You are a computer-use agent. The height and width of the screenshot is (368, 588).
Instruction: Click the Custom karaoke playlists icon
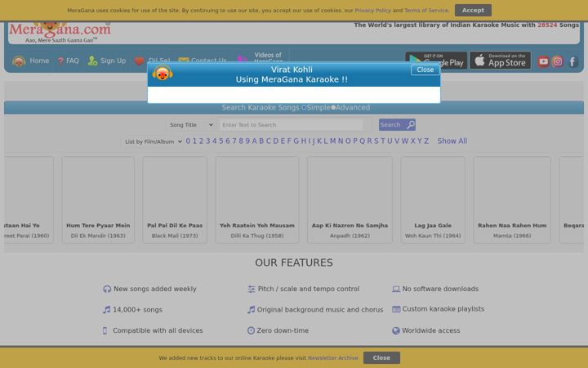pyautogui.click(x=396, y=309)
